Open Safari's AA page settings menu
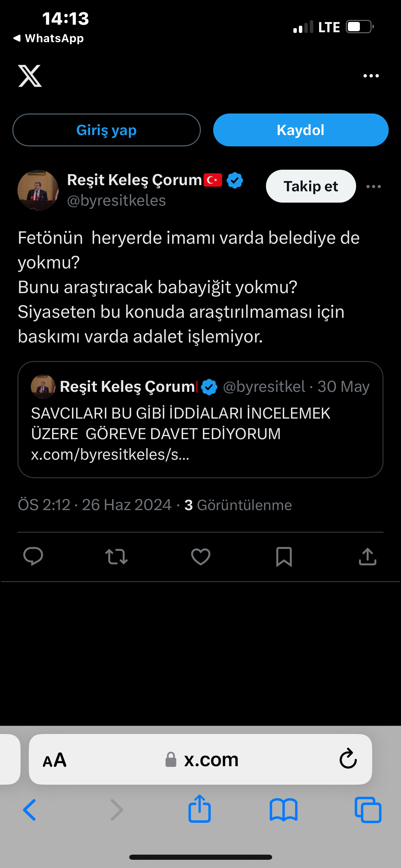Viewport: 401px width, 868px height. (x=54, y=760)
